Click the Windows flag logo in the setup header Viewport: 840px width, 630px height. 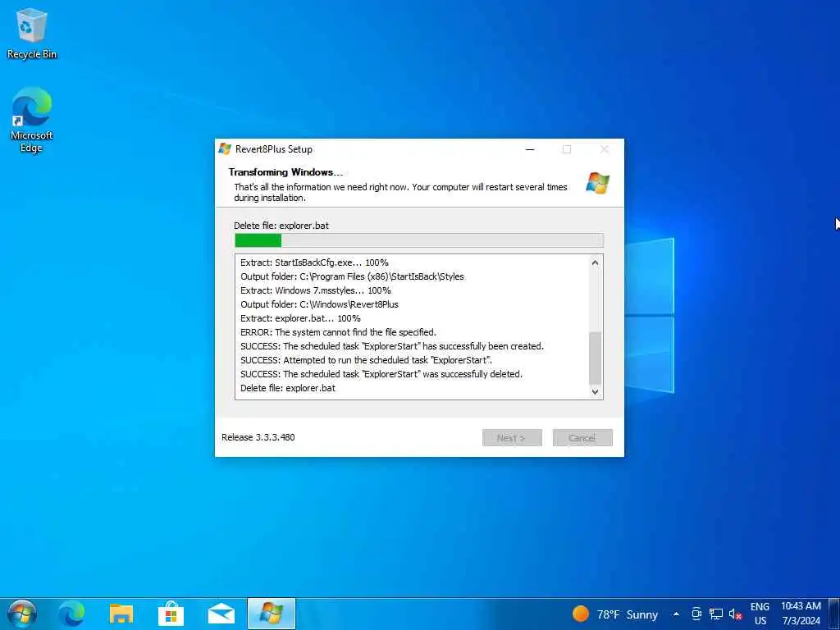(597, 183)
